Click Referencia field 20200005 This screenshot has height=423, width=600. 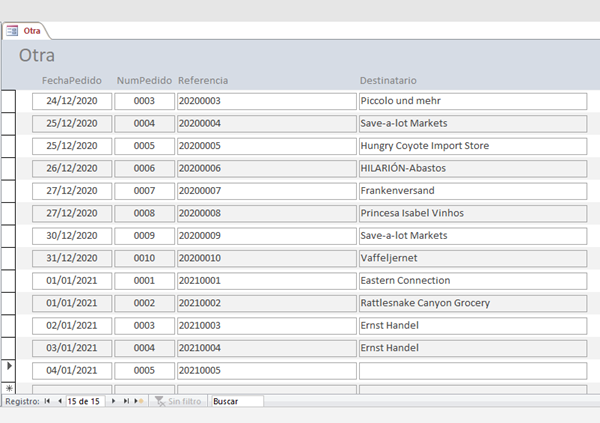click(266, 146)
